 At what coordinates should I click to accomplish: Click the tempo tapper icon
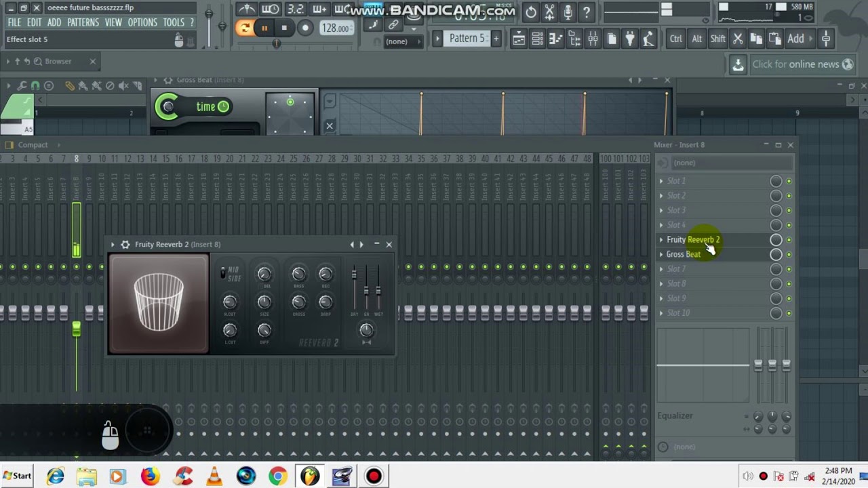click(x=648, y=39)
